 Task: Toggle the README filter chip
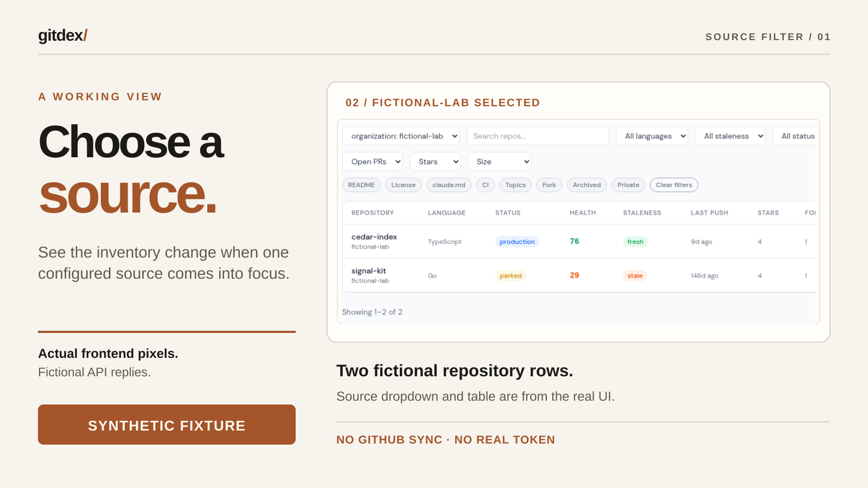361,185
